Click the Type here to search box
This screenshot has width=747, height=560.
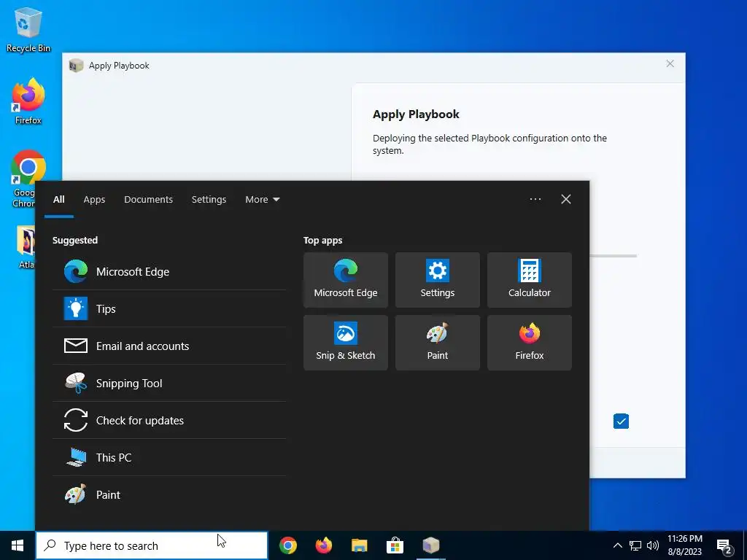tap(152, 545)
